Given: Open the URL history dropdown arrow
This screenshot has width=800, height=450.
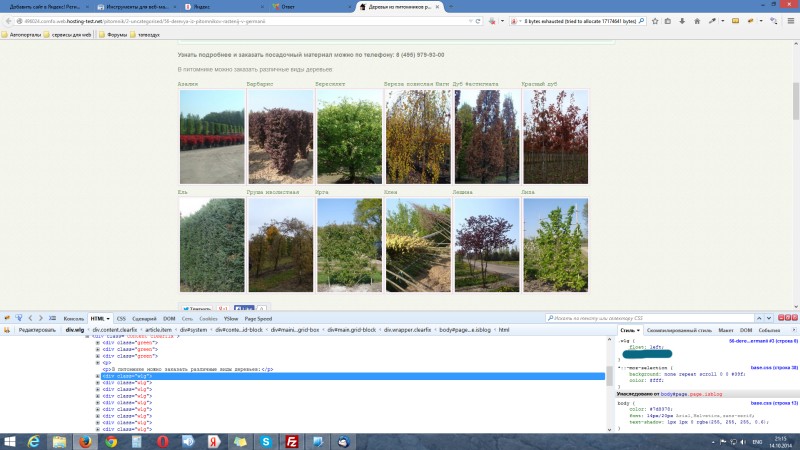Looking at the screenshot, I should click(470, 21).
